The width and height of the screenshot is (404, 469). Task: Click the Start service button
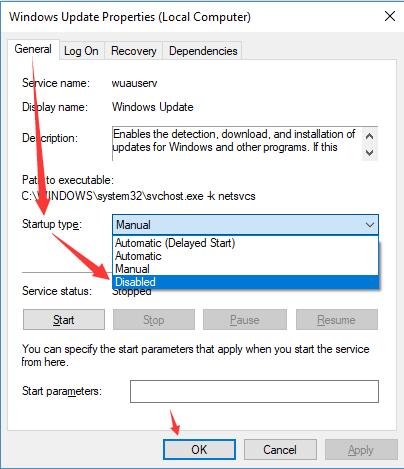tap(64, 320)
